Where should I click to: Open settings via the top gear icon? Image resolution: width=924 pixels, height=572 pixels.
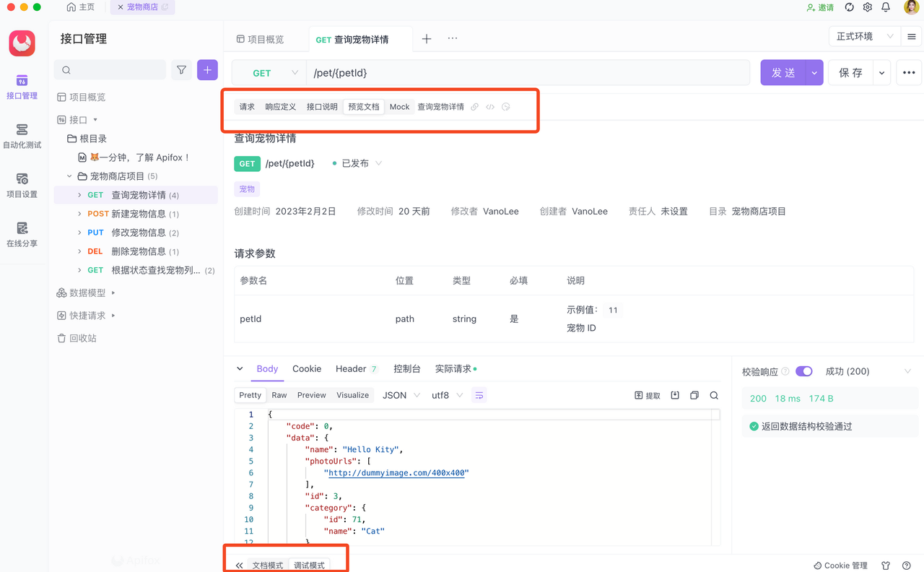[867, 7]
